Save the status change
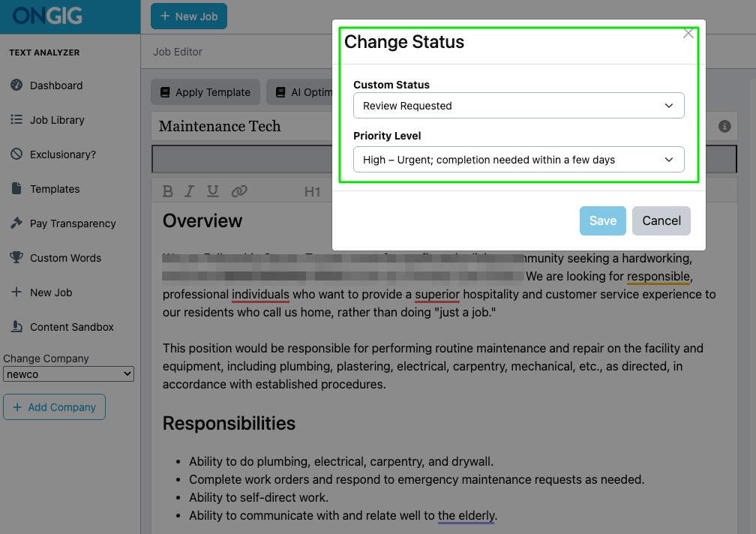 pyautogui.click(x=602, y=220)
